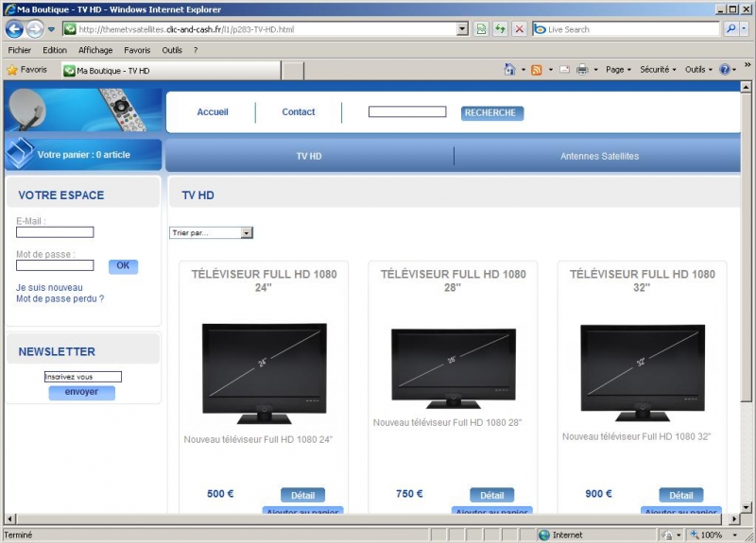
Task: Switch to Antennes Satellites category tab
Action: pyautogui.click(x=599, y=156)
